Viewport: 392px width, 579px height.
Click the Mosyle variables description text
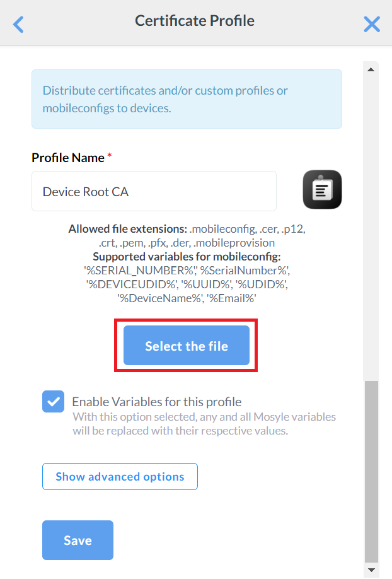204,424
